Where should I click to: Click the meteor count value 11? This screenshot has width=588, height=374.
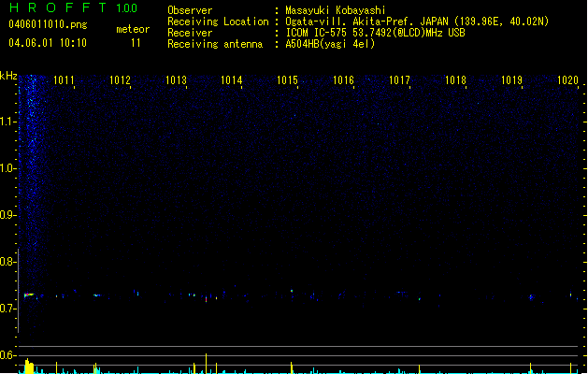click(136, 43)
